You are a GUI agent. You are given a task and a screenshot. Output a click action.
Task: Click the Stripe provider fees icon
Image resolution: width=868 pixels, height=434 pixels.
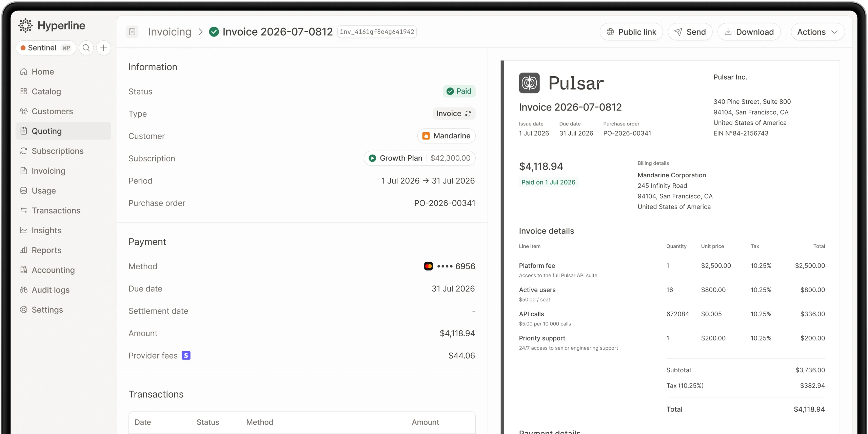tap(186, 355)
